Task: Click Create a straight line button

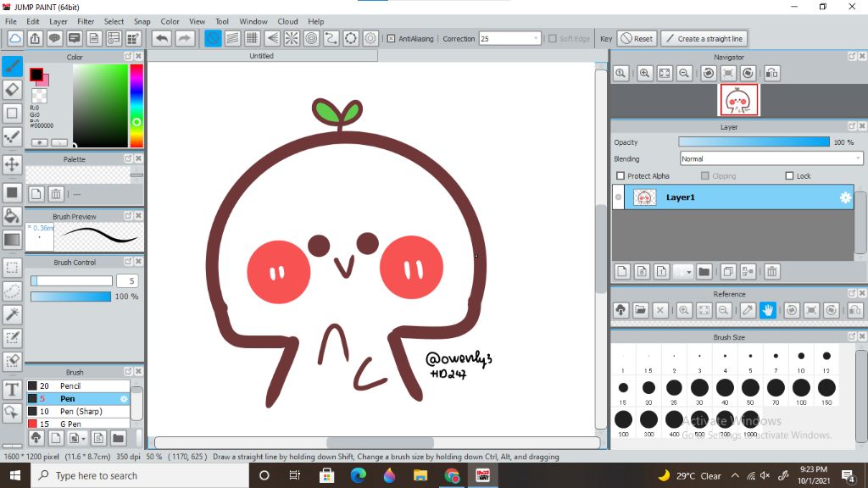Action: point(704,39)
